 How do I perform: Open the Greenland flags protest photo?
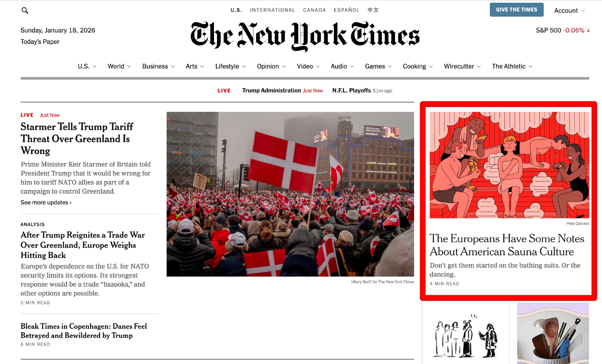tap(290, 194)
